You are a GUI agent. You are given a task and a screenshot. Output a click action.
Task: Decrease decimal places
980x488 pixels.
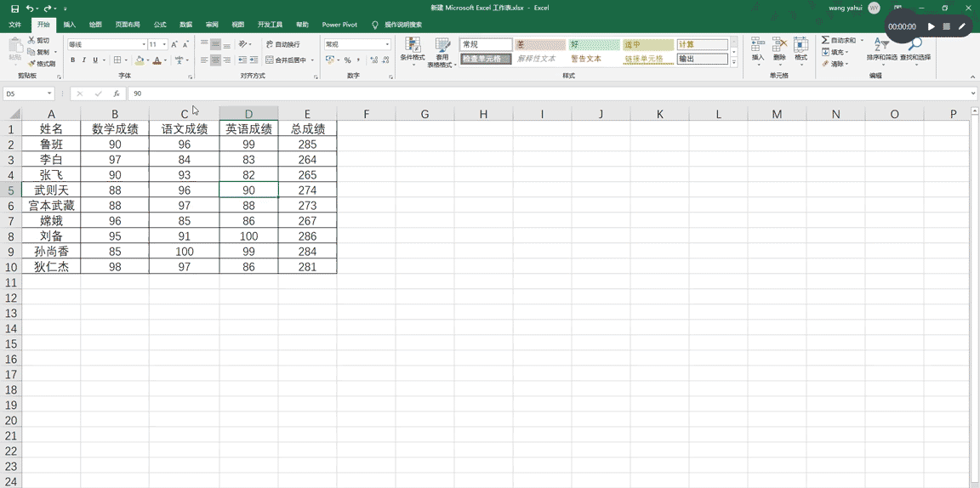(x=385, y=60)
